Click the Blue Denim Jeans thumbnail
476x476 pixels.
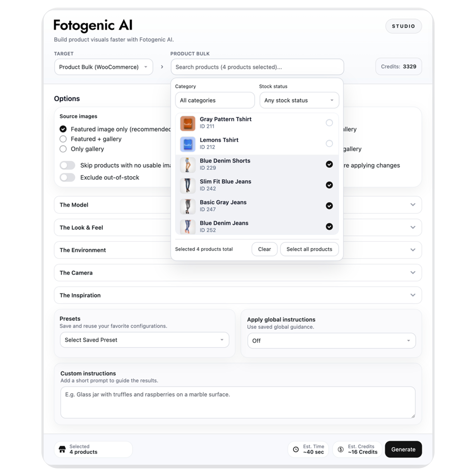(188, 227)
